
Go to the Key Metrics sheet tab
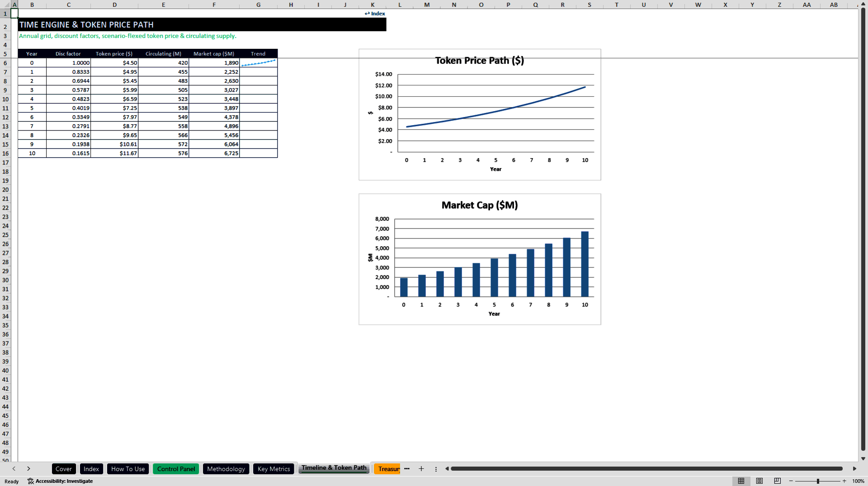[x=274, y=469]
